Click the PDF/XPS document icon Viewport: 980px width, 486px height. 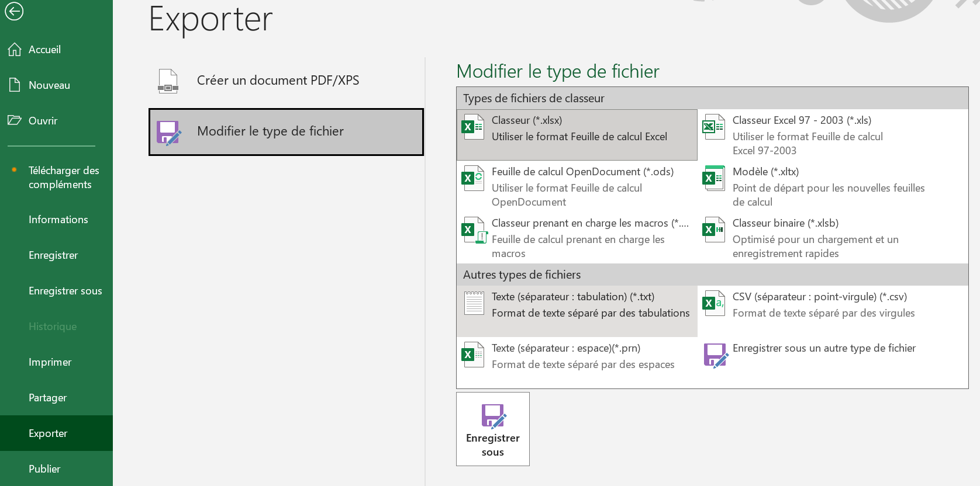[x=168, y=81]
